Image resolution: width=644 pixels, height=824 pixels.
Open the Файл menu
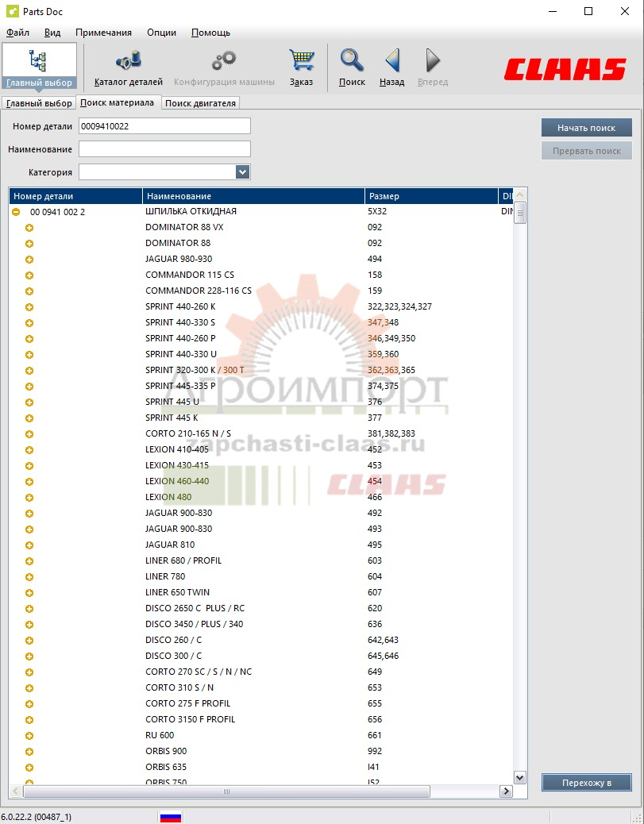pos(18,33)
